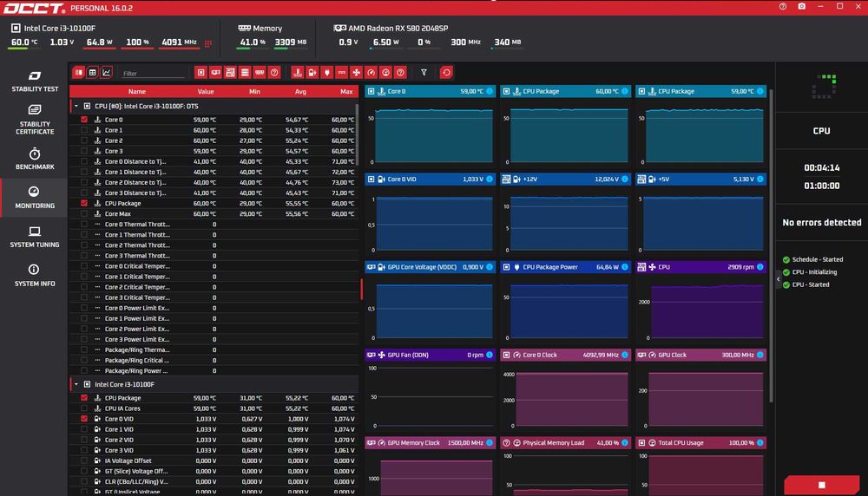Toggle the temperature sensor type filter
This screenshot has width=868, height=496.
(x=298, y=73)
